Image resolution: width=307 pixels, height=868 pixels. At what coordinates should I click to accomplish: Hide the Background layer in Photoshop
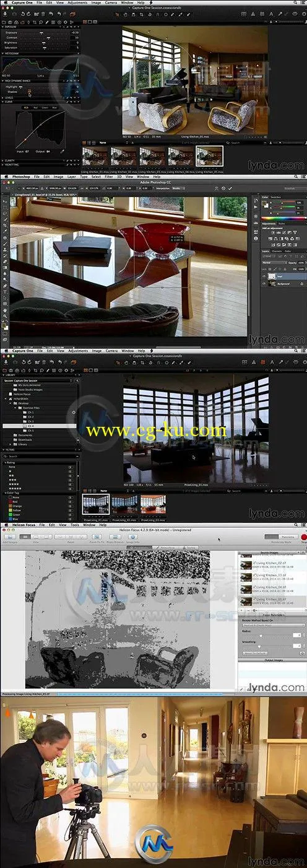[x=264, y=284]
